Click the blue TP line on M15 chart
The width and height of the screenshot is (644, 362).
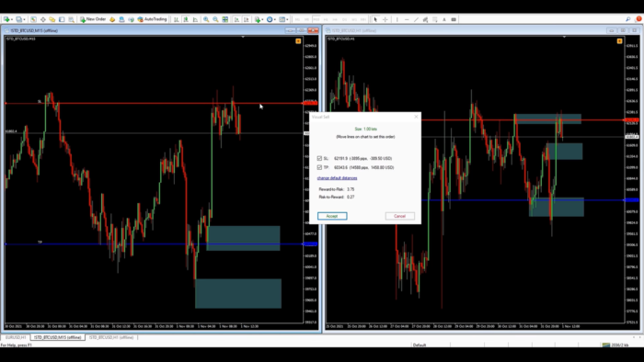(x=154, y=243)
